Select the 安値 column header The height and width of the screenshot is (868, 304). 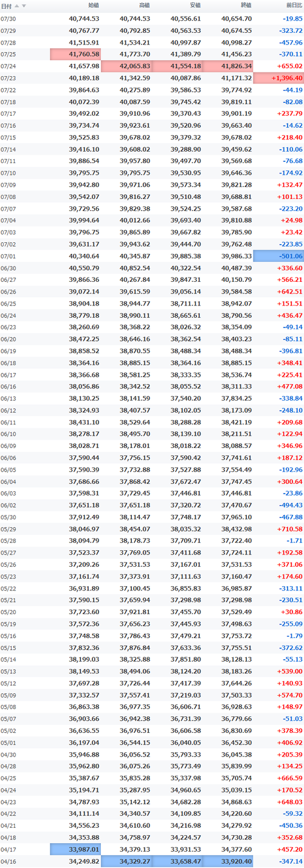pos(195,5)
